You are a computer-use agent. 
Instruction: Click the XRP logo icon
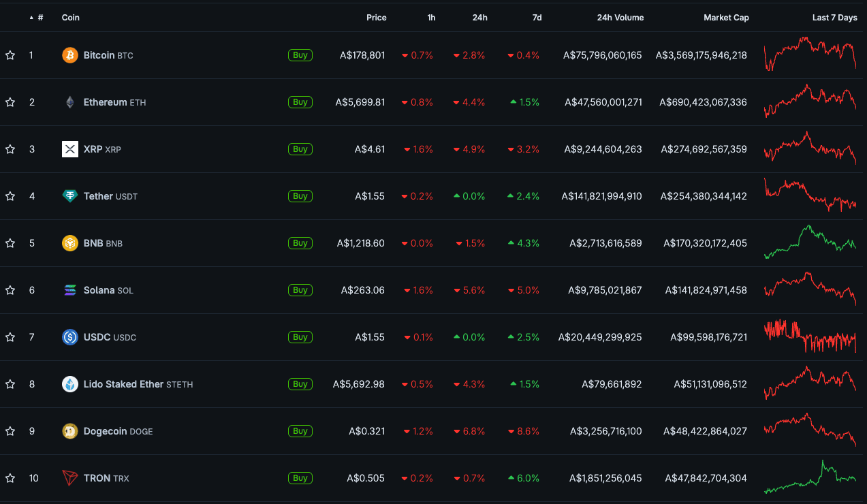(x=70, y=149)
